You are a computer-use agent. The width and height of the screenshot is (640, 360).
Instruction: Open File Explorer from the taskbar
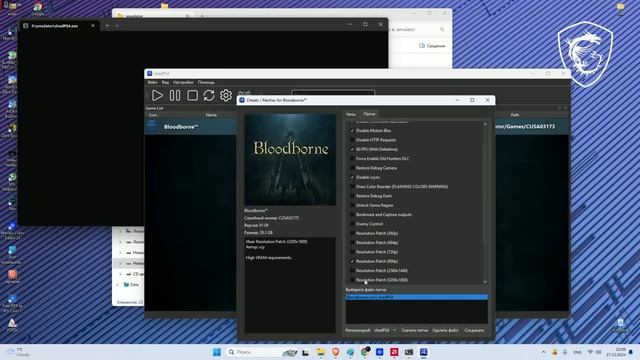click(321, 352)
